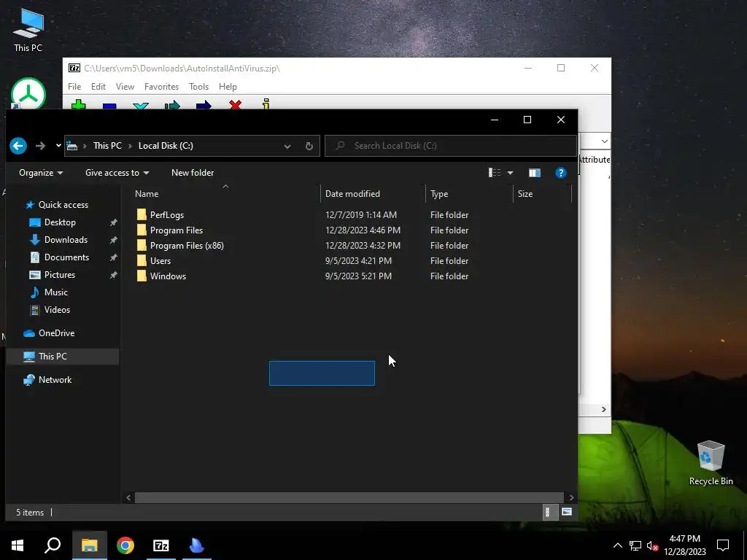Open the Help menu in 7-Zip
Image resolution: width=747 pixels, height=560 pixels.
pos(228,87)
